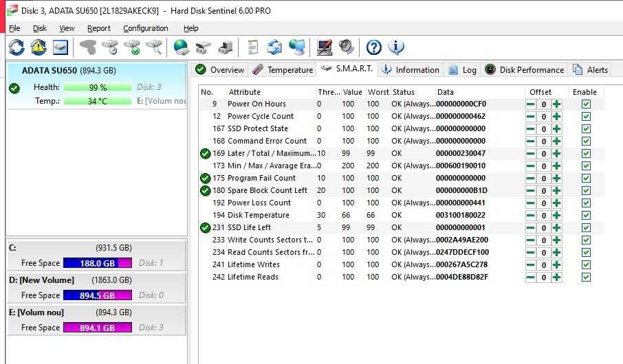Switch to the Log tab
623x364 pixels.
click(462, 70)
